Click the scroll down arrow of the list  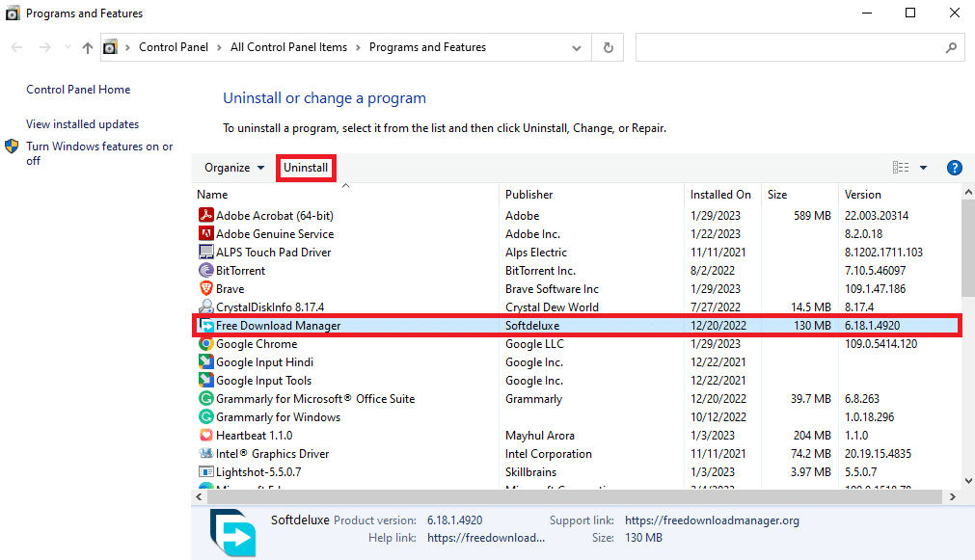(x=968, y=480)
